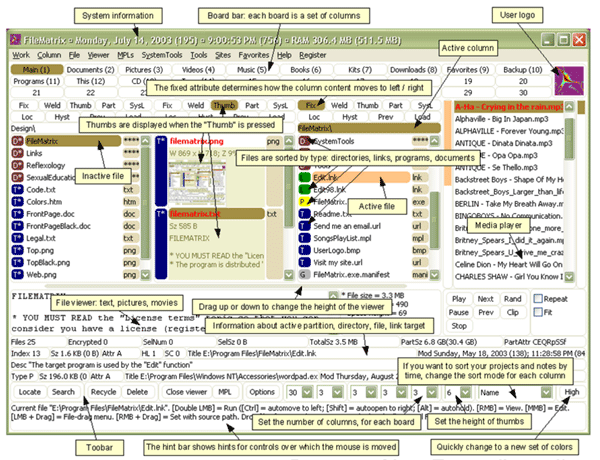This screenshot has height=460, width=600.
Task: Open the SystemTools menu
Action: [x=162, y=55]
